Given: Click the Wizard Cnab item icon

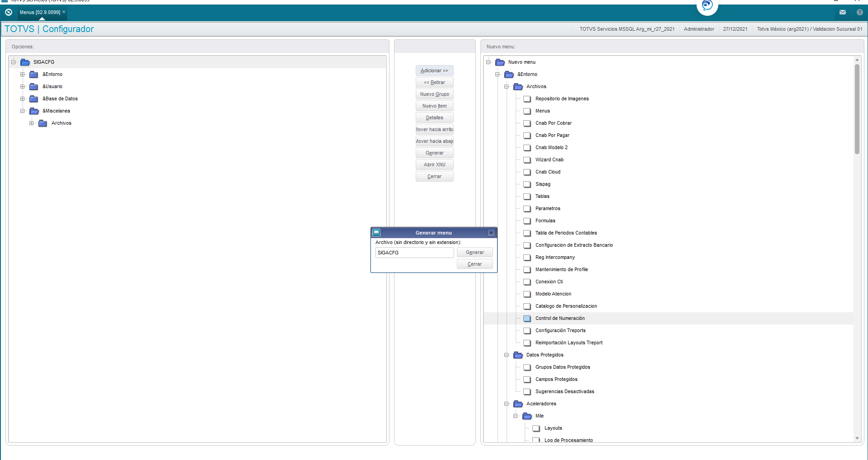Looking at the screenshot, I should click(x=527, y=160).
